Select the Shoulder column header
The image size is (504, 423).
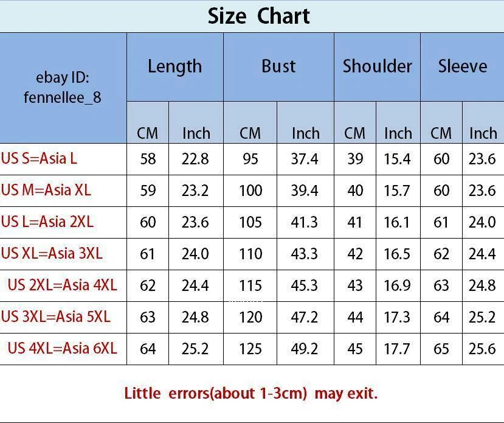(377, 67)
